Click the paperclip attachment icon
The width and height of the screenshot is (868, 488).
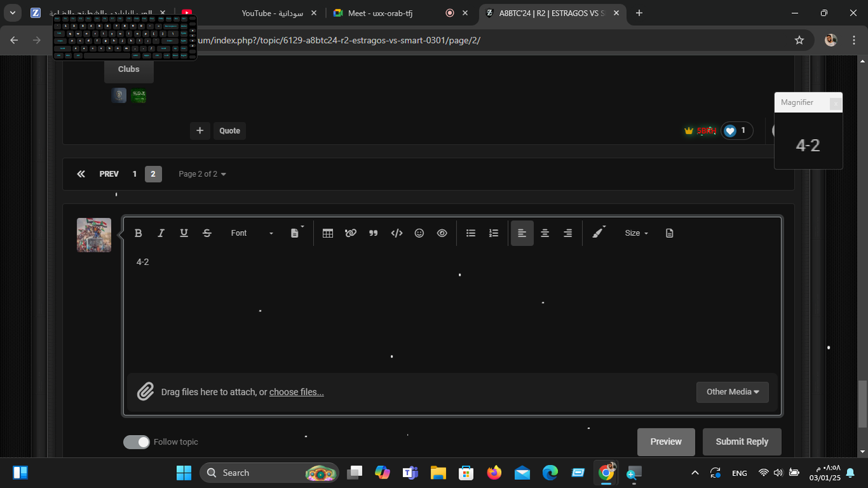click(145, 392)
